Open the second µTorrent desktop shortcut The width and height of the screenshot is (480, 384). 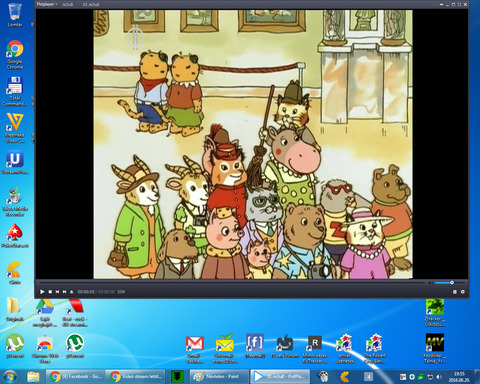coord(75,346)
